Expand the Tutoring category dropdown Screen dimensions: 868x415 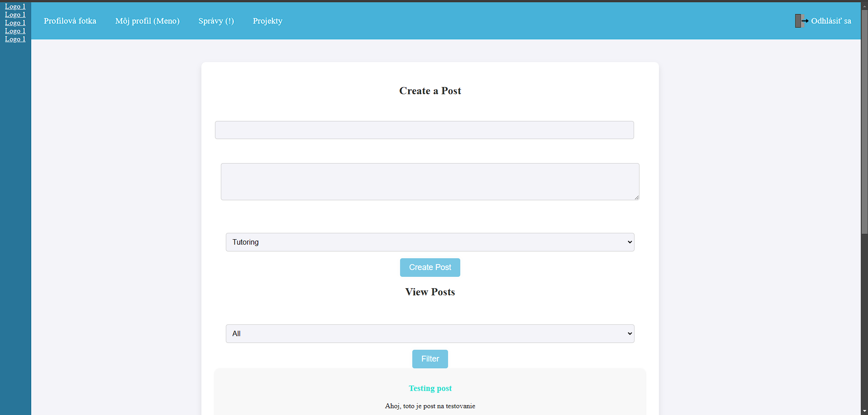tap(430, 242)
